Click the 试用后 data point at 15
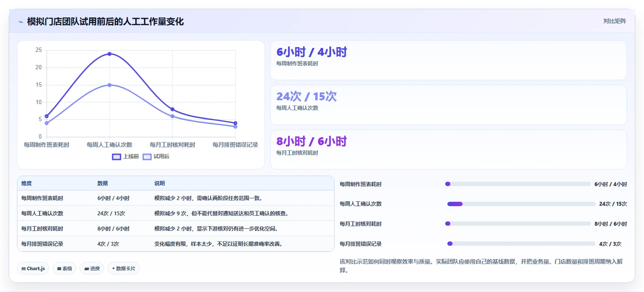 pyautogui.click(x=110, y=85)
